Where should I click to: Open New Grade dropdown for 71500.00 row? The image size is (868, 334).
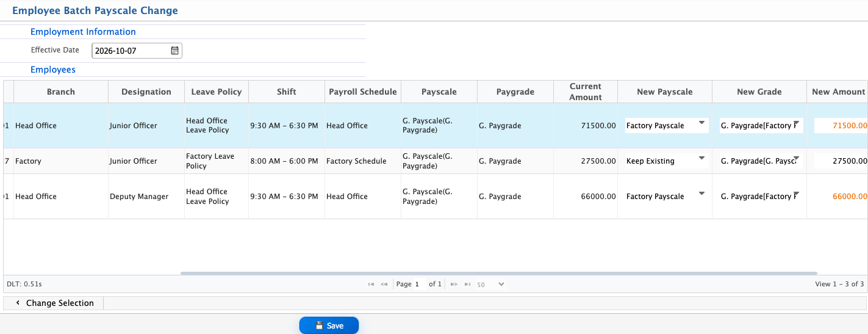point(761,126)
